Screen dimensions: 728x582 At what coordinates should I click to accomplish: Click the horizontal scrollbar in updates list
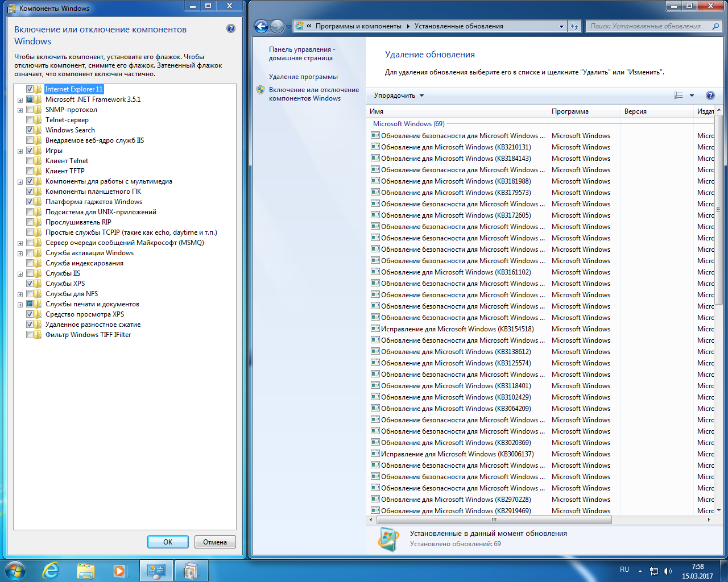click(x=494, y=519)
